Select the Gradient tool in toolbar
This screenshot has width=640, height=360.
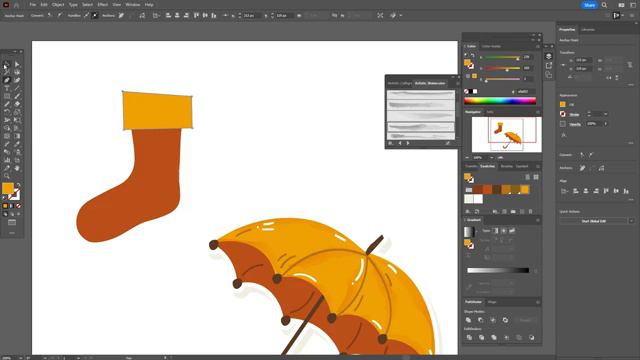(17, 136)
